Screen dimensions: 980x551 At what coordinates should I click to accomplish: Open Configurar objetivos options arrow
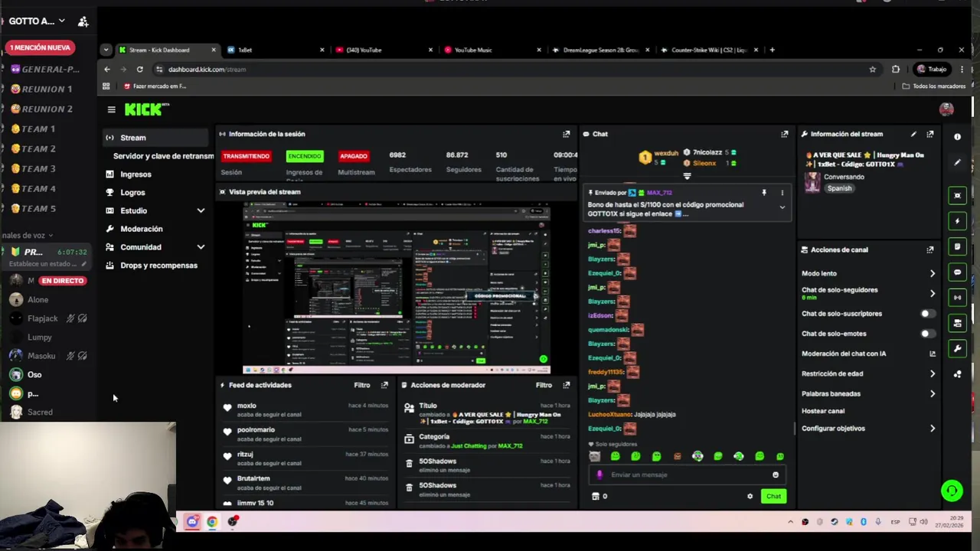tap(932, 429)
